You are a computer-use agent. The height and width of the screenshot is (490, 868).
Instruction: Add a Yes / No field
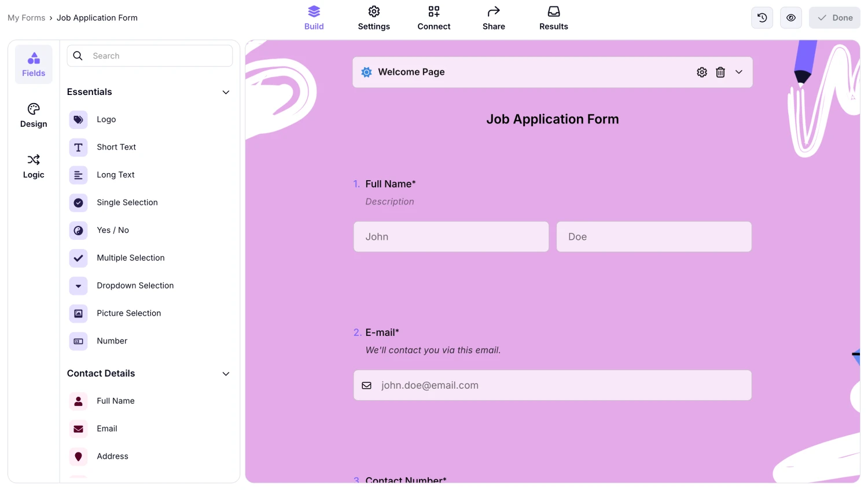pos(112,230)
